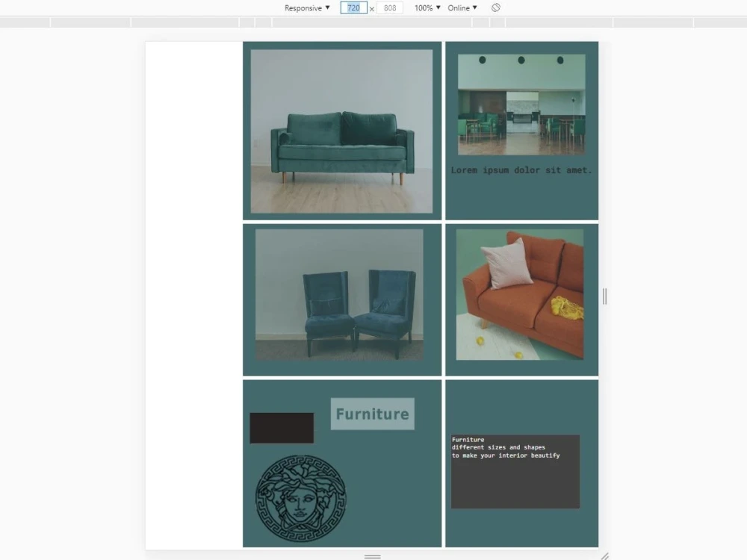Grab the corner viewport resize handle

click(x=604, y=556)
